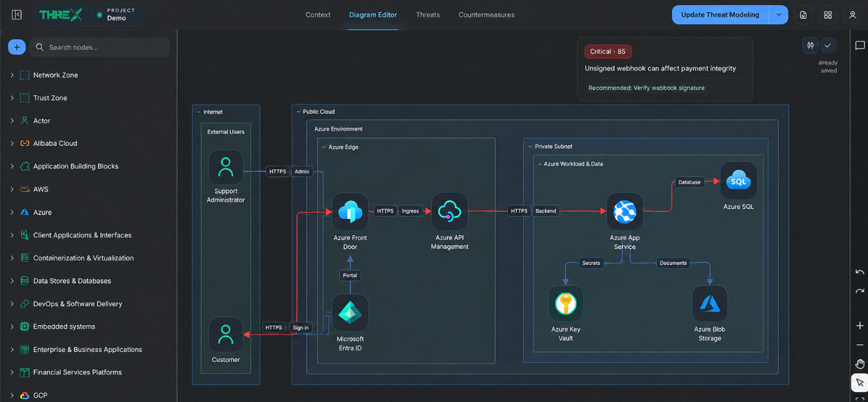This screenshot has width=868, height=402.
Task: Open the Update Threat Modeling dropdown arrow
Action: coord(779,15)
